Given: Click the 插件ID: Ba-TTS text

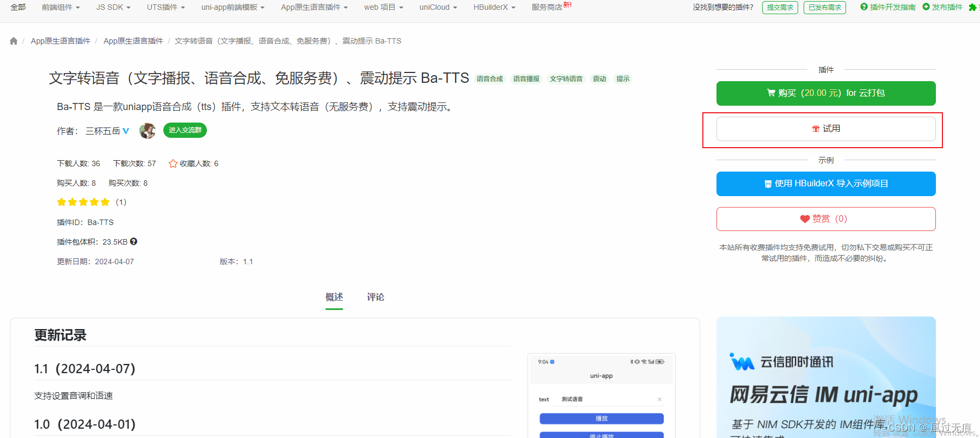Looking at the screenshot, I should (85, 222).
